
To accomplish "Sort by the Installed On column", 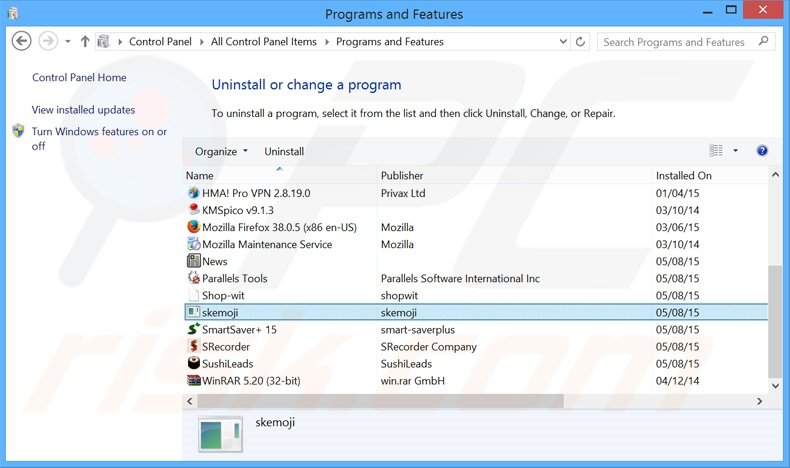I will pos(683,176).
